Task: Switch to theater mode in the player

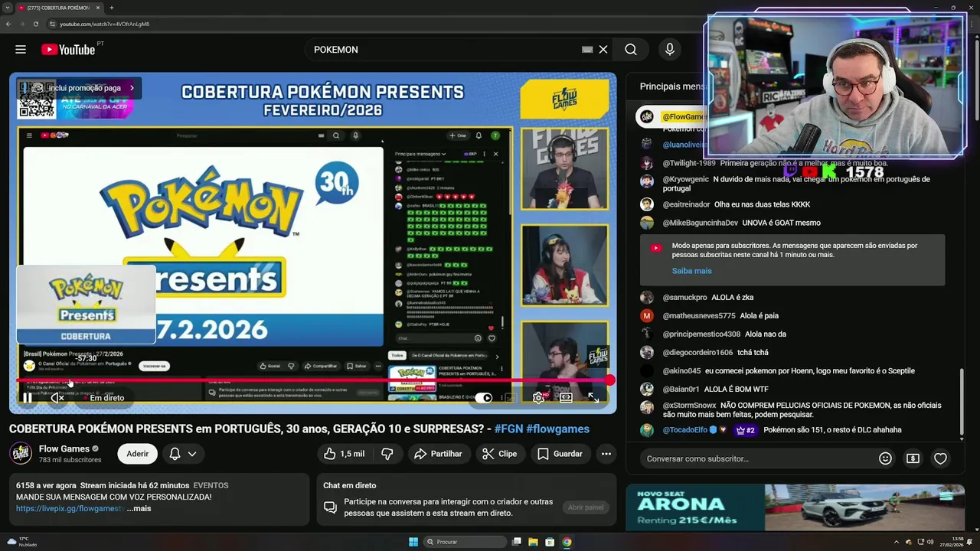Action: [566, 398]
